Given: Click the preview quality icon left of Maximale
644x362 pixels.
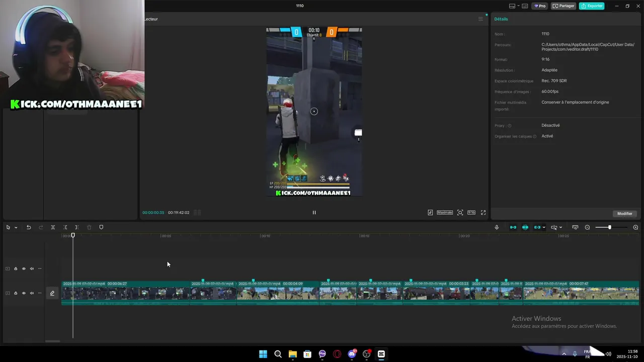Looking at the screenshot, I should coord(430,212).
